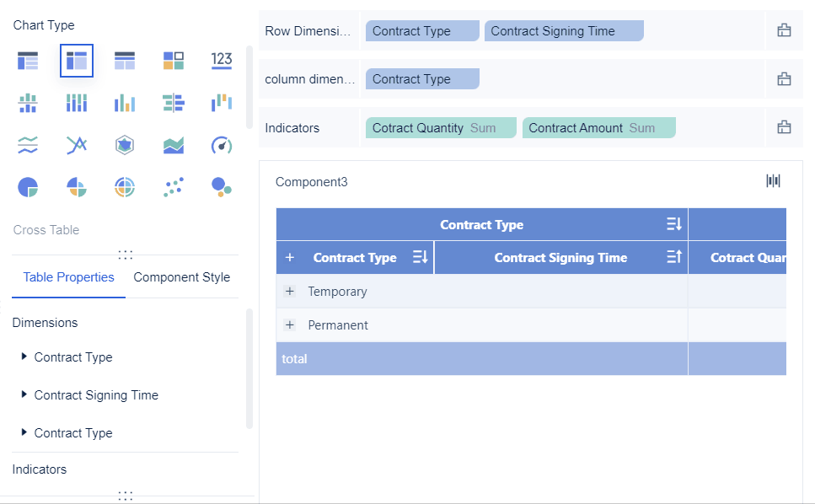Choose the gauge dashboard chart icon

pos(222,145)
